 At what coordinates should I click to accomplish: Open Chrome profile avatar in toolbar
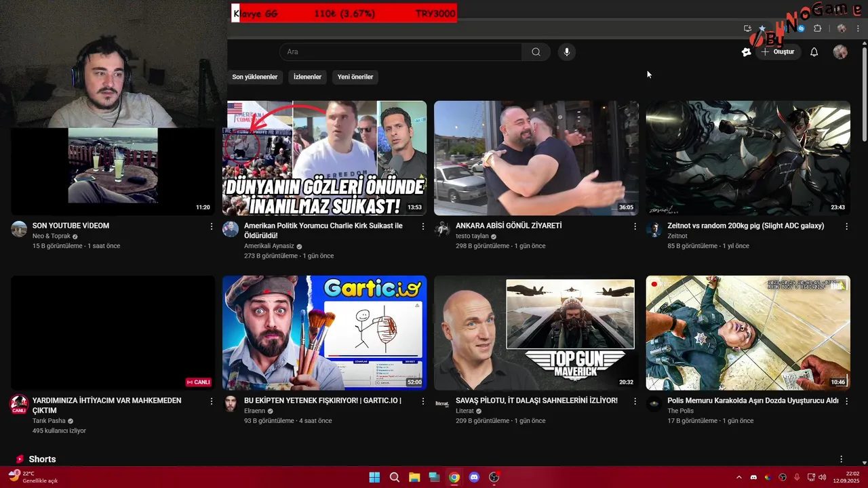coord(842,28)
